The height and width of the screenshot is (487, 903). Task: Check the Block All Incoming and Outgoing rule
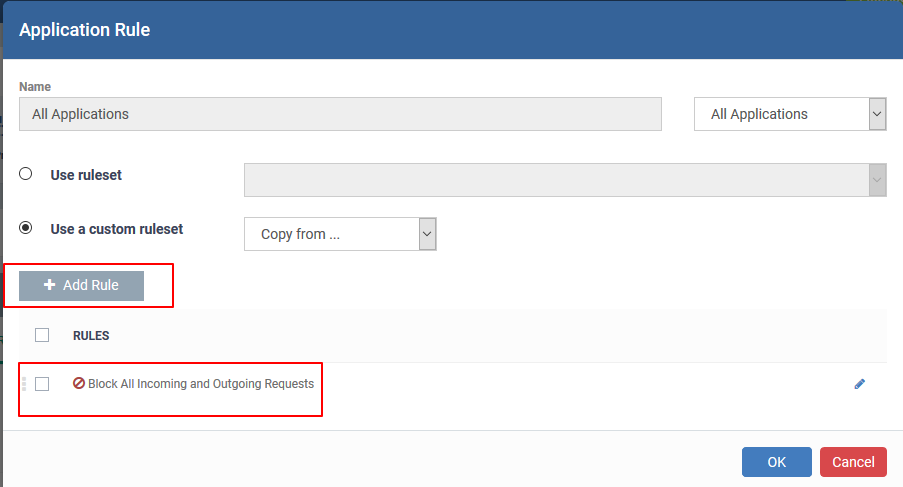[42, 384]
